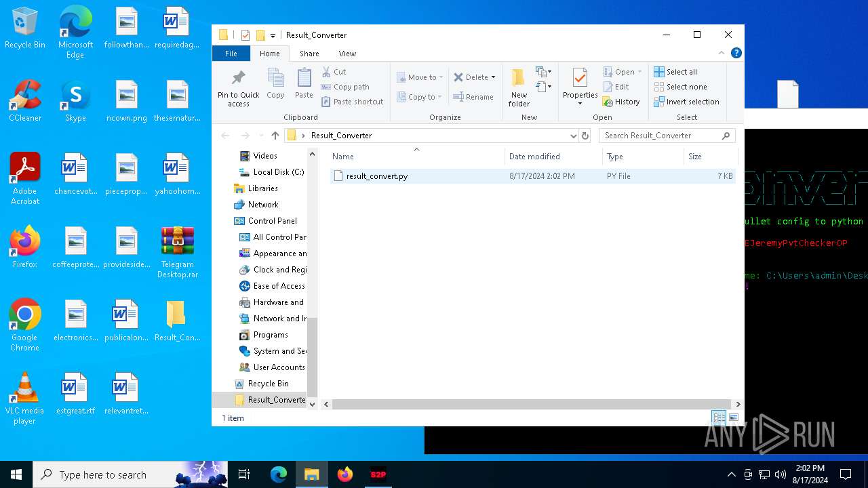Sort by the Size column header
Screen dimensions: 868x488
pyautogui.click(x=710, y=157)
